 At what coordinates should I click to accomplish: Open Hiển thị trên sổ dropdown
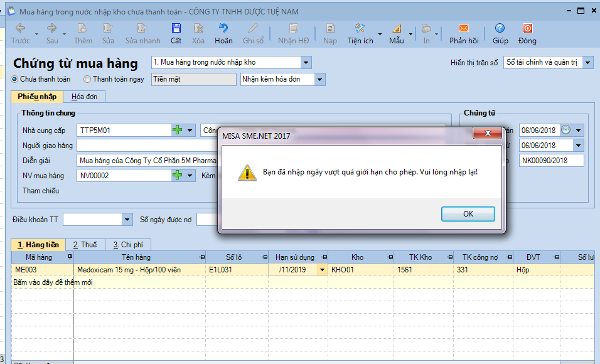coord(588,62)
